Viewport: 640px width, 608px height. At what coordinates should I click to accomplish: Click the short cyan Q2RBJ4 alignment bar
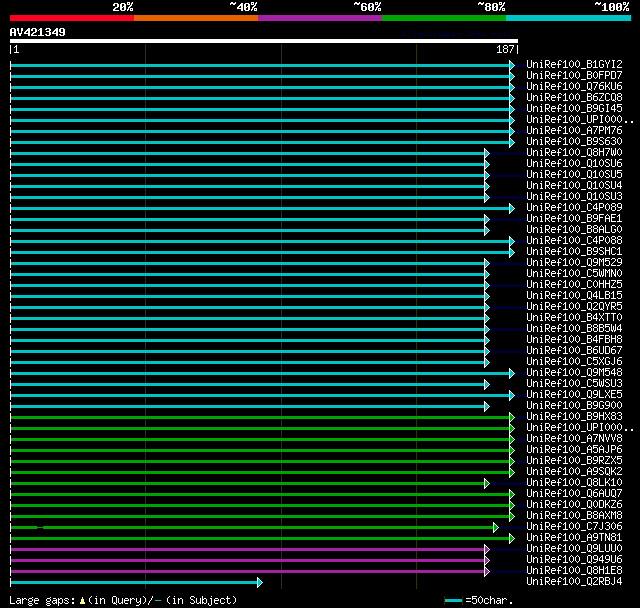click(134, 582)
